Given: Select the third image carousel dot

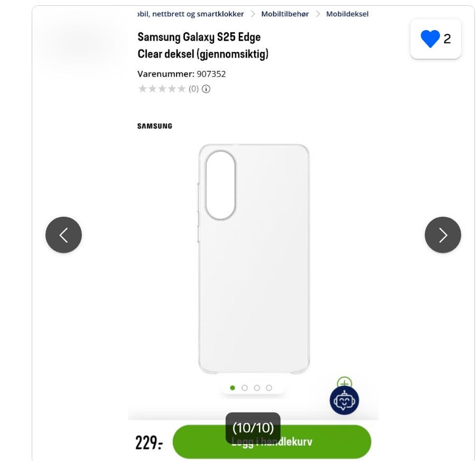Looking at the screenshot, I should (x=257, y=388).
